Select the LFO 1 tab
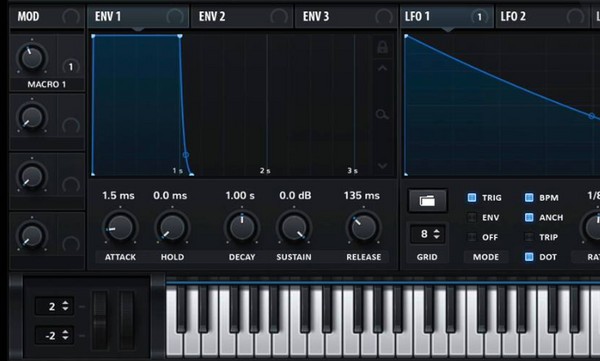This screenshot has width=600, height=361. click(x=447, y=17)
